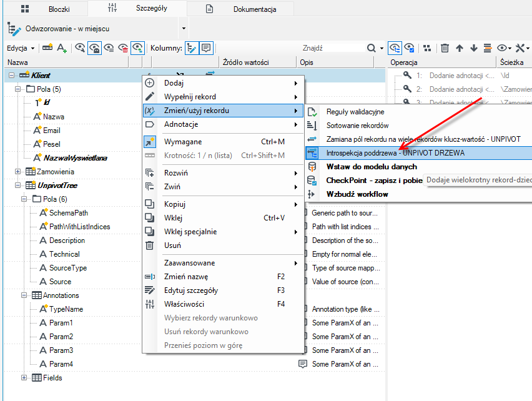Click the lines icon with orange stripe
532x401 pixels.
[488, 48]
